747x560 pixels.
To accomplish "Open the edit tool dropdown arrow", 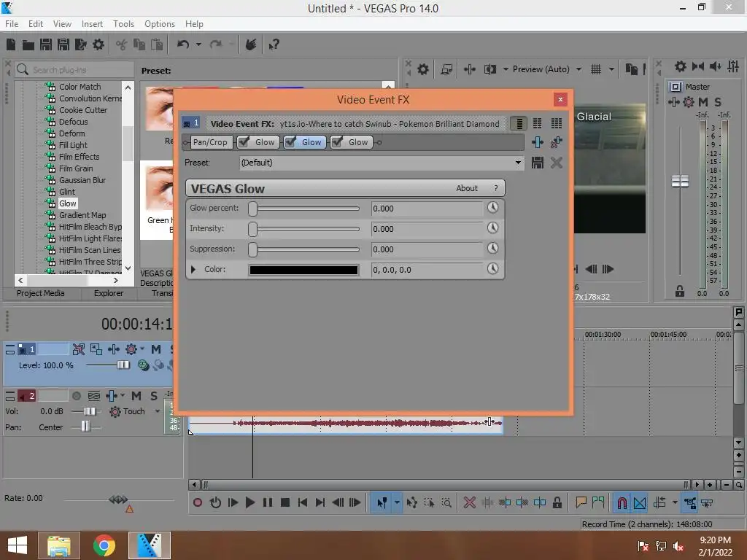I will (x=397, y=502).
